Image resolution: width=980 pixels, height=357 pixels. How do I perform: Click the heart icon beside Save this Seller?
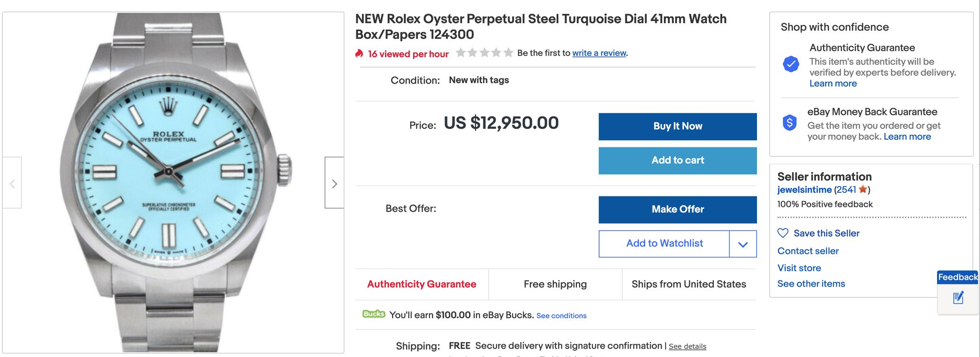pyautogui.click(x=783, y=233)
